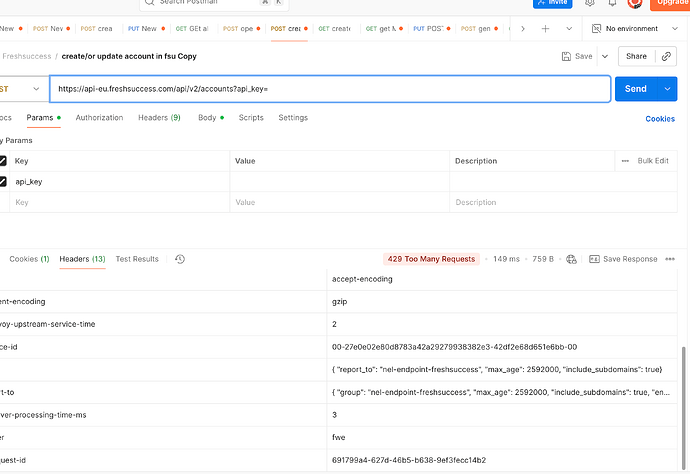The width and height of the screenshot is (690, 474).
Task: Toggle the select-all params checkbox
Action: point(2,161)
